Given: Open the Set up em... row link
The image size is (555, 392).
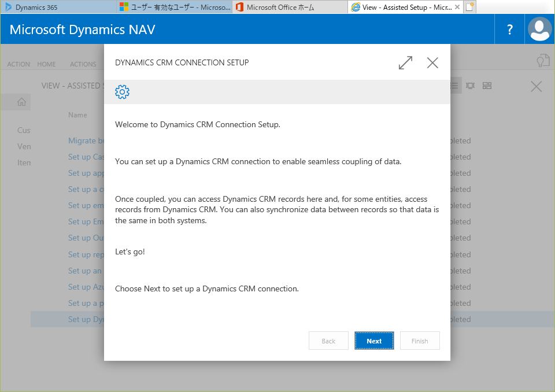Looking at the screenshot, I should tap(86, 205).
